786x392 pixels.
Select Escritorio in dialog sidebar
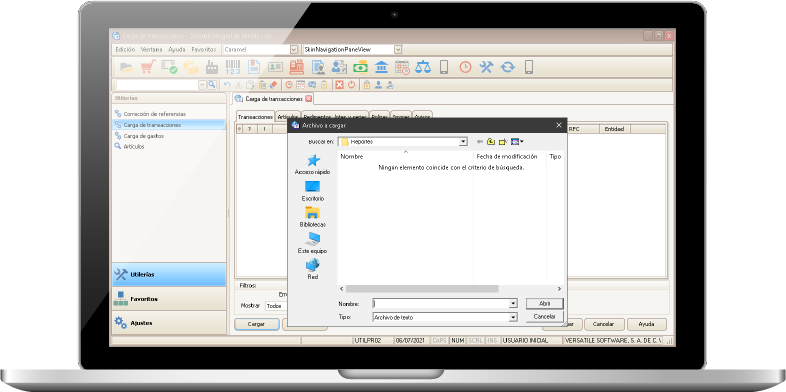point(312,191)
